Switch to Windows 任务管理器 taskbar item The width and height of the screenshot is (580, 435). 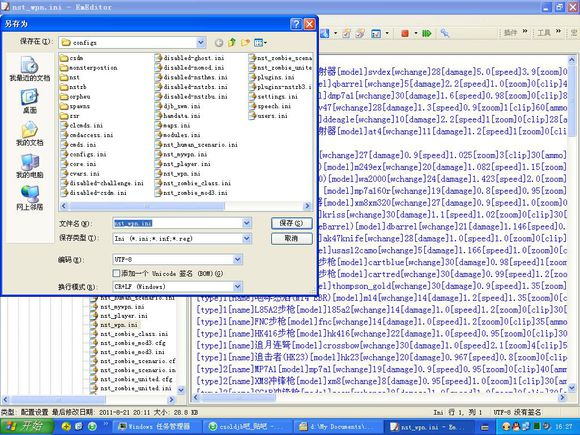click(156, 426)
